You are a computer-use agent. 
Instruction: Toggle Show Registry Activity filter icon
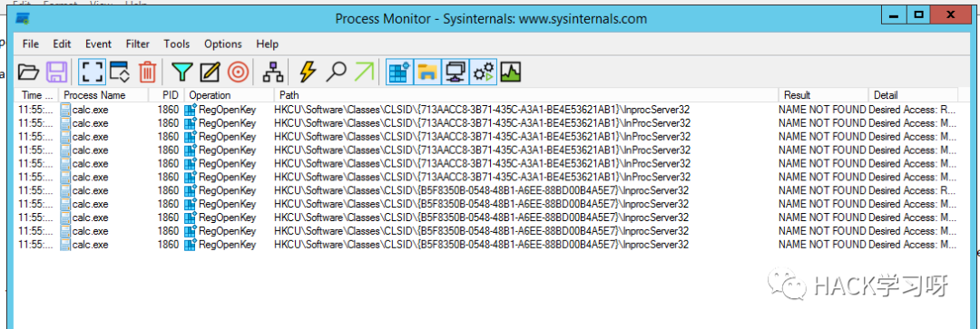398,73
